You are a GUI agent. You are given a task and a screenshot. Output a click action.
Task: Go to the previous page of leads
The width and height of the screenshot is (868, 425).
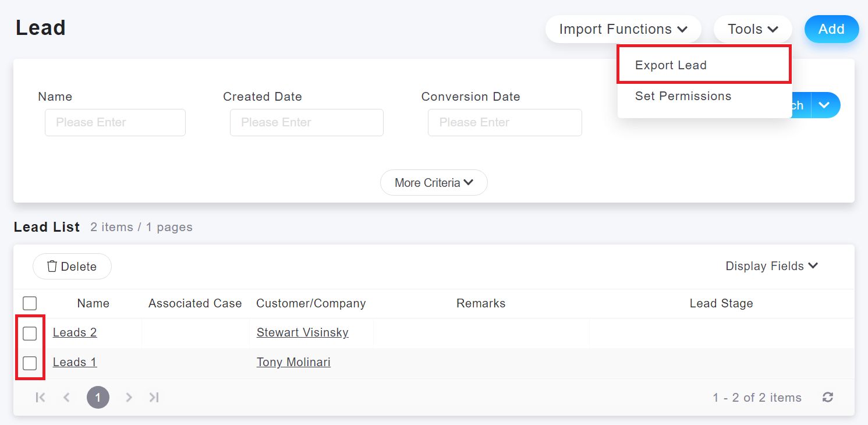click(66, 397)
